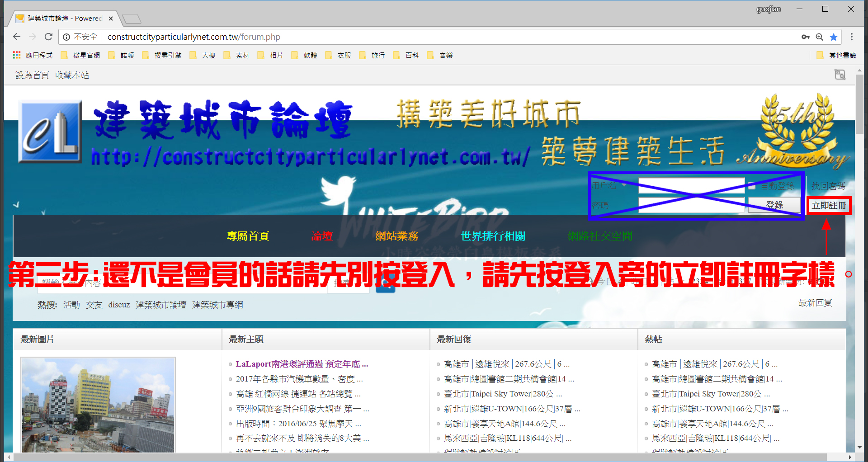The height and width of the screenshot is (462, 868).
Task: Open a new browser tab
Action: point(132,19)
